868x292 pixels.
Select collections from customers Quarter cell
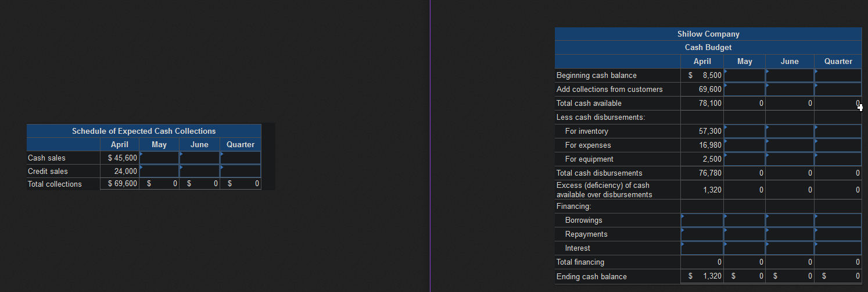coord(838,89)
